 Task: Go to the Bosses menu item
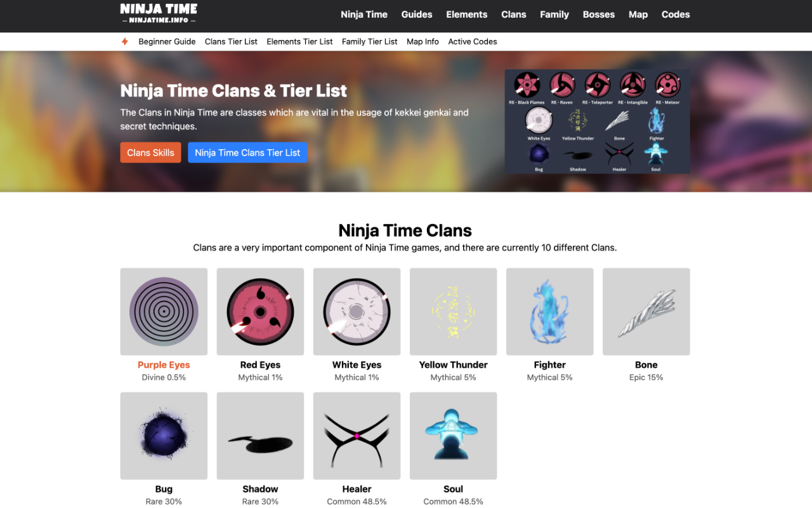599,14
